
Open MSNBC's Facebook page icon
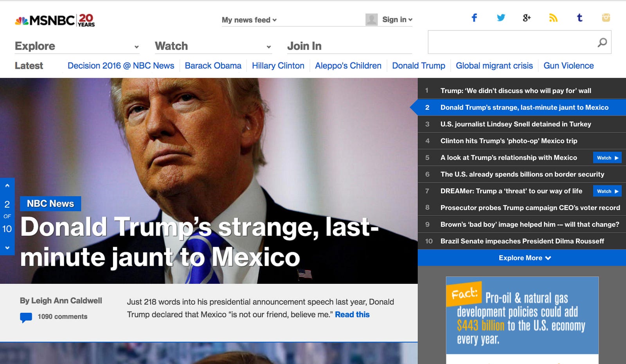point(474,18)
